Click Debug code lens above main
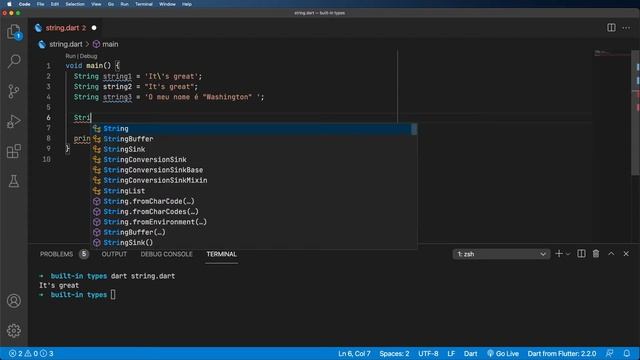Viewport: 640px width, 360px height. 89,56
